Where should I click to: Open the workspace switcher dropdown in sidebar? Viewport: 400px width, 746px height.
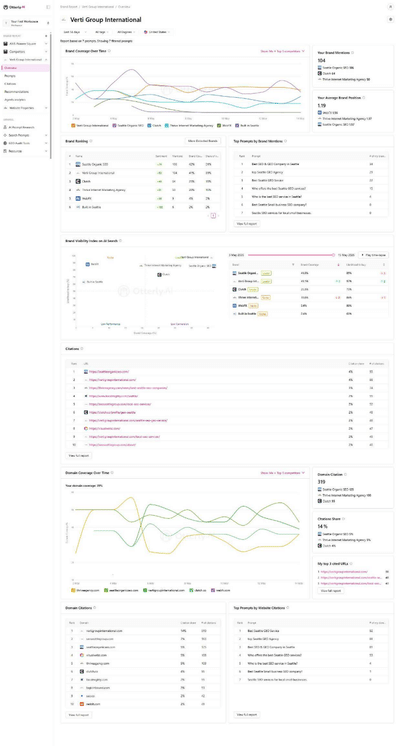click(x=26, y=22)
